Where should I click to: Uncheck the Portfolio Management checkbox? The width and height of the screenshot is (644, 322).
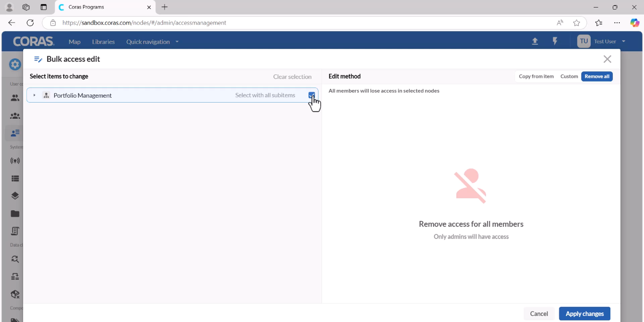click(312, 95)
